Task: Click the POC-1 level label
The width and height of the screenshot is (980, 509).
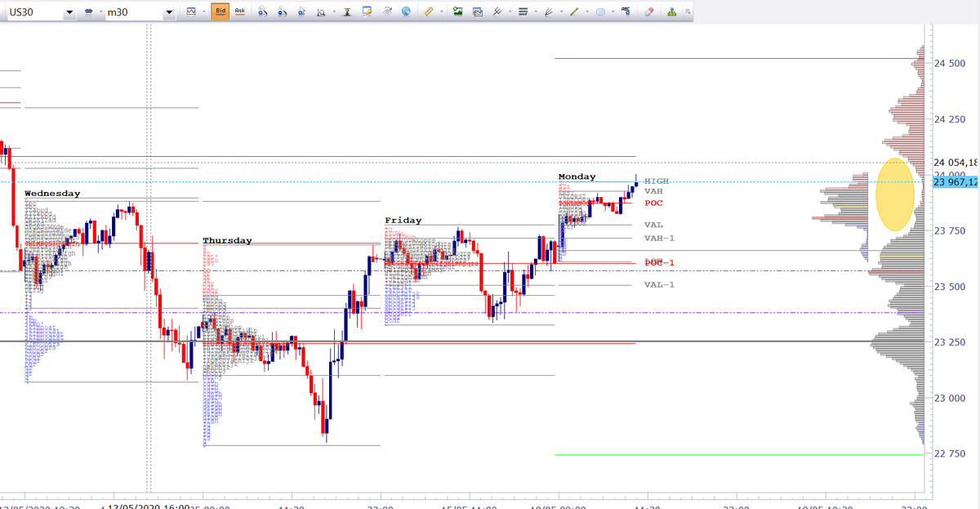Action: 659,262
